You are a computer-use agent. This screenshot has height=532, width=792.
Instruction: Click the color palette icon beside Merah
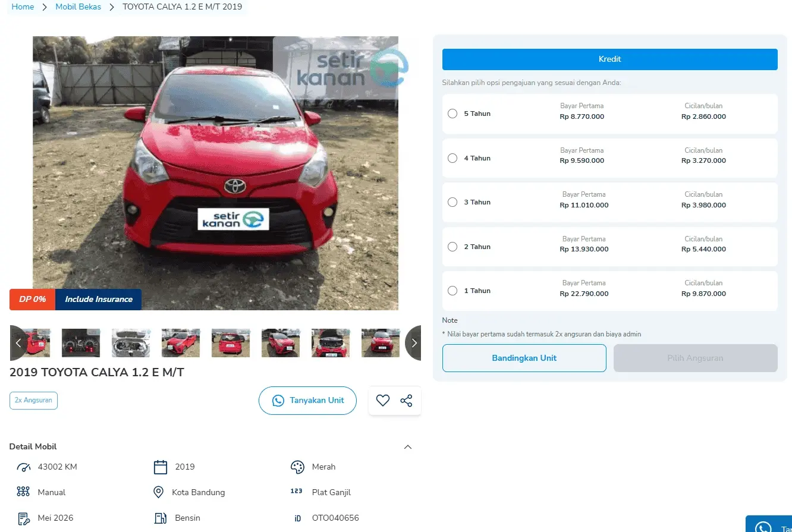297,467
